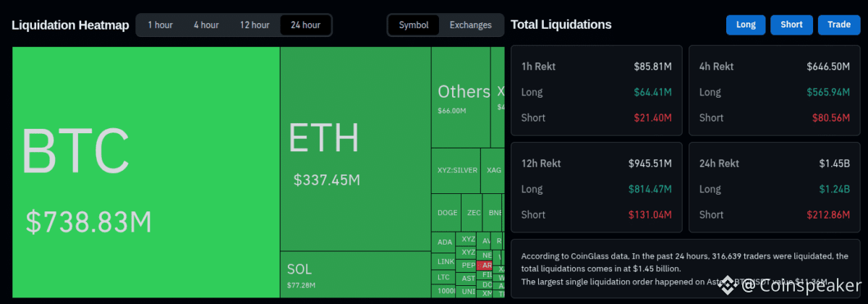The width and height of the screenshot is (868, 304).
Task: Click BTC's $738.83M liquidation value
Action: coord(89,222)
